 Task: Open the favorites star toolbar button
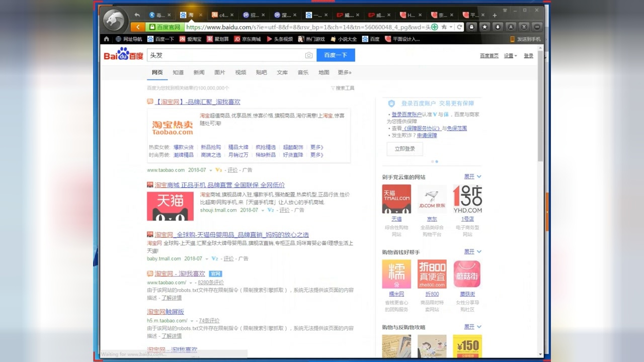click(x=485, y=27)
